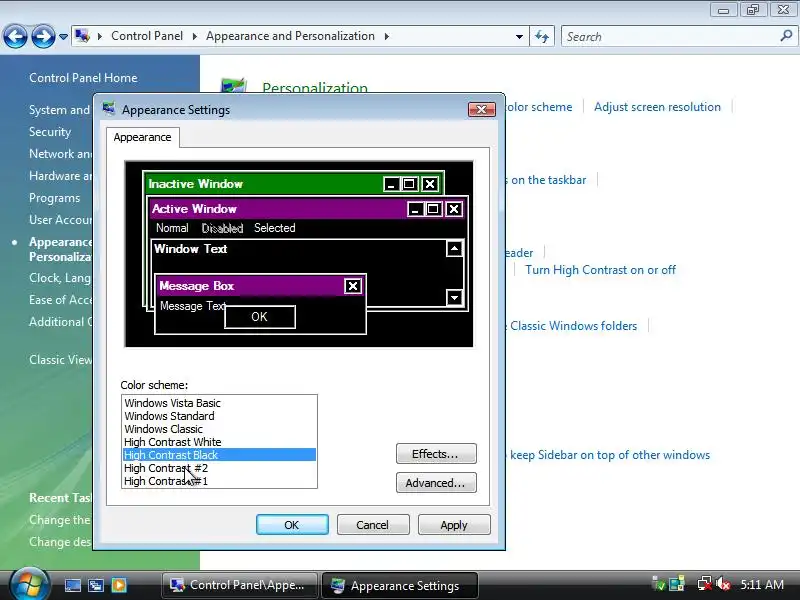Select the Appearance tab
Image resolution: width=800 pixels, height=600 pixels.
tap(142, 137)
